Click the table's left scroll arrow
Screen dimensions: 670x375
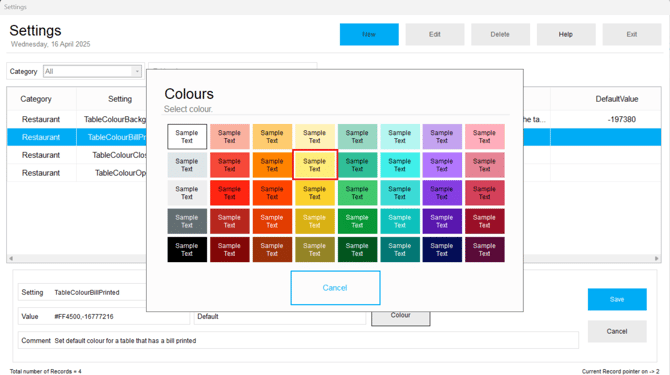pos(11,258)
